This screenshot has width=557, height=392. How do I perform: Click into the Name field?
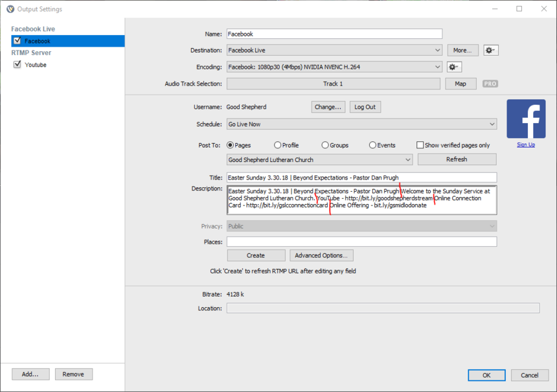click(x=334, y=34)
